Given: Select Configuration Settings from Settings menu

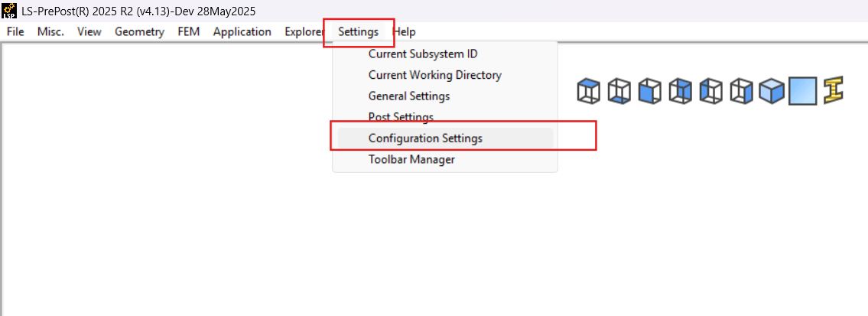Looking at the screenshot, I should (425, 138).
